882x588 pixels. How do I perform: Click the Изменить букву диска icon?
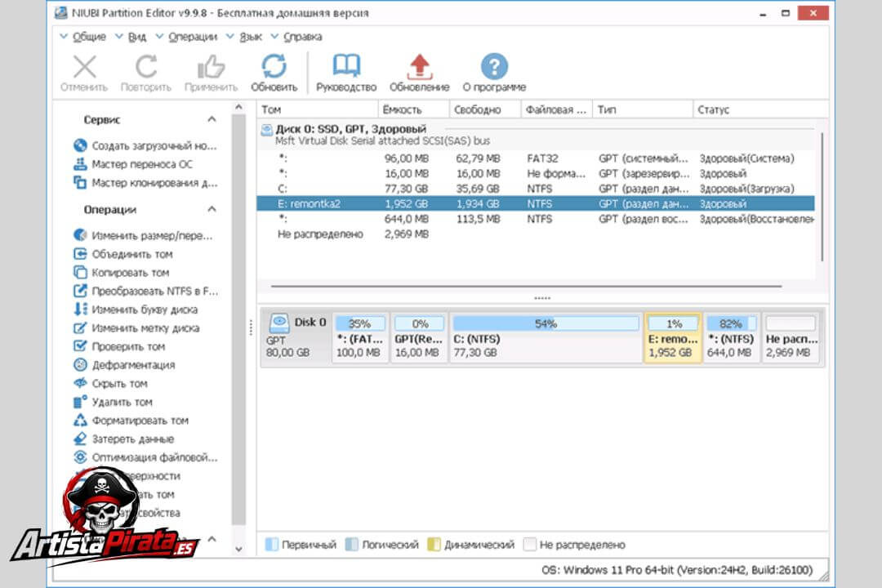click(x=80, y=309)
